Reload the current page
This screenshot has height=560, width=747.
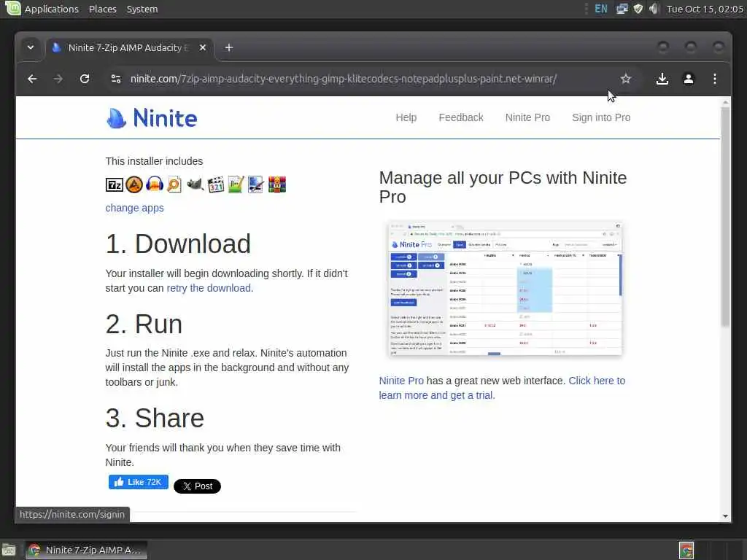(x=85, y=79)
